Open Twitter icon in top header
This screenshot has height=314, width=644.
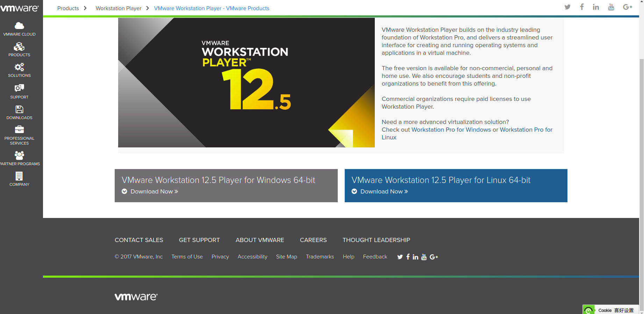click(567, 7)
